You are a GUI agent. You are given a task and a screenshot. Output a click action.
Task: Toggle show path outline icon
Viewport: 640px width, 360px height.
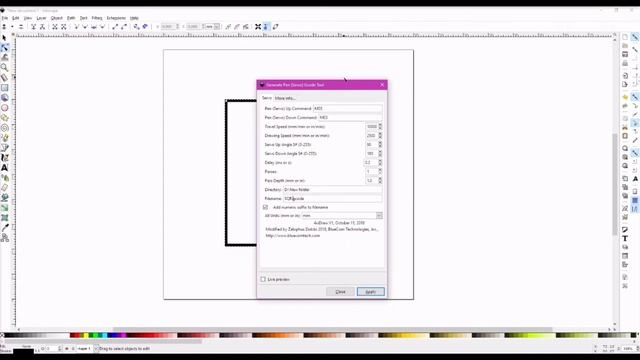(x=276, y=27)
